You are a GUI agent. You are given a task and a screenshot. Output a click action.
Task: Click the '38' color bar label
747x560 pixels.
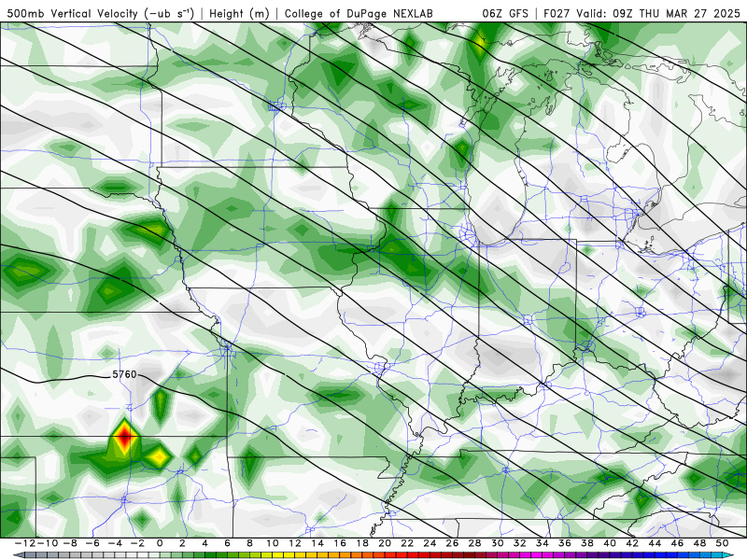click(x=587, y=543)
